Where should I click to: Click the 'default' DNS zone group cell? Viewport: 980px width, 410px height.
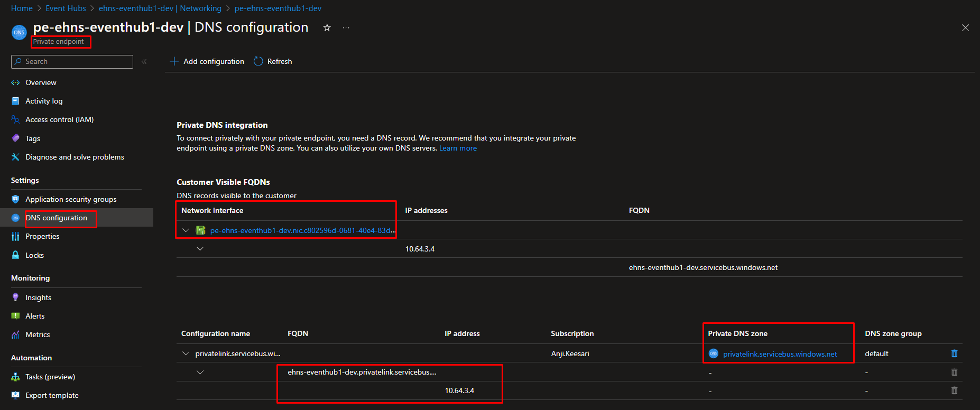(x=876, y=353)
